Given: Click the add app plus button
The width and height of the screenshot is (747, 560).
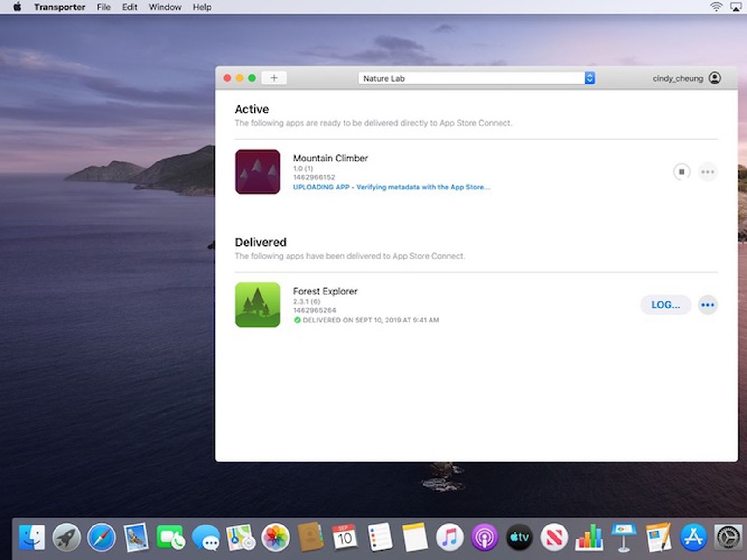Looking at the screenshot, I should [x=274, y=78].
